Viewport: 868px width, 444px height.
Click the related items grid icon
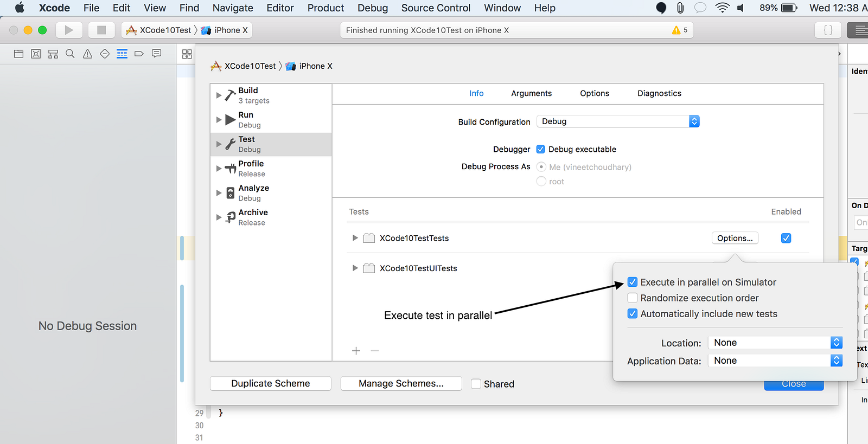coord(187,54)
